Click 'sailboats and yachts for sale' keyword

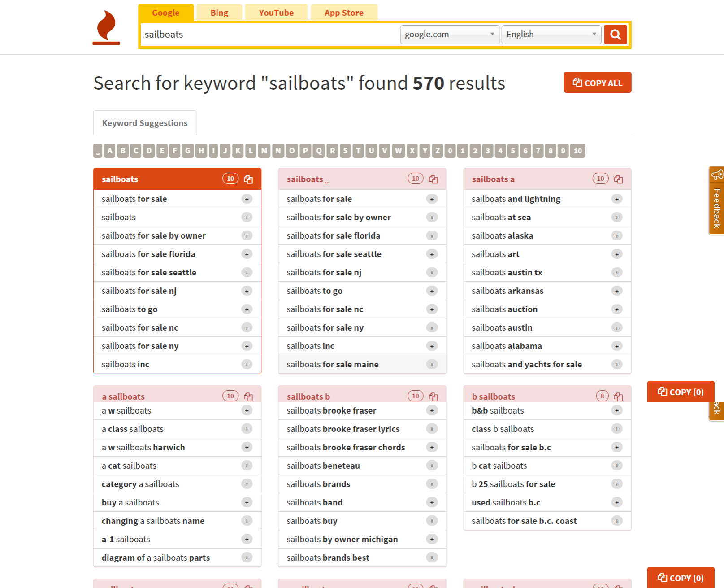(526, 365)
